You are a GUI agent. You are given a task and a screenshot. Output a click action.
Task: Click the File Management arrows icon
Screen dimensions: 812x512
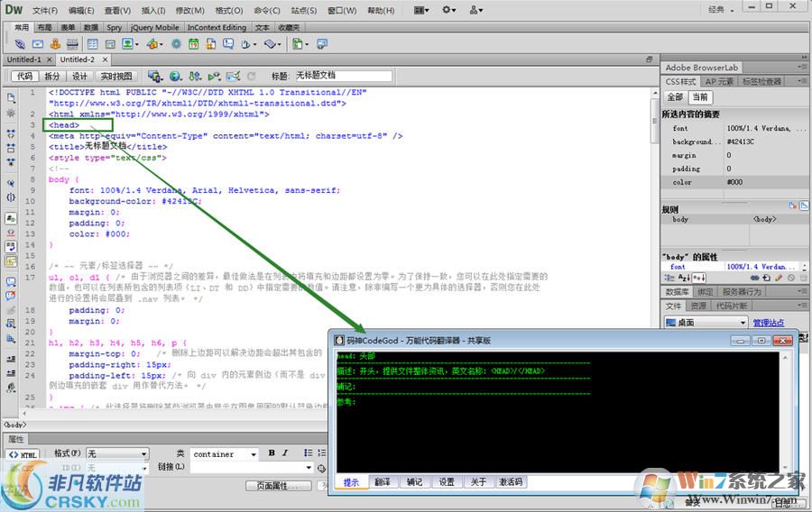click(x=194, y=77)
